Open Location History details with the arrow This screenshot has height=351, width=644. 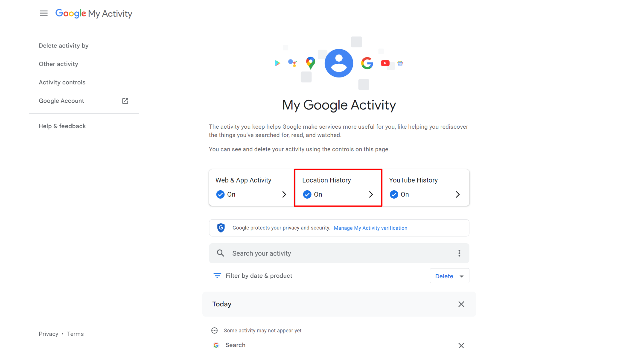[x=371, y=194]
